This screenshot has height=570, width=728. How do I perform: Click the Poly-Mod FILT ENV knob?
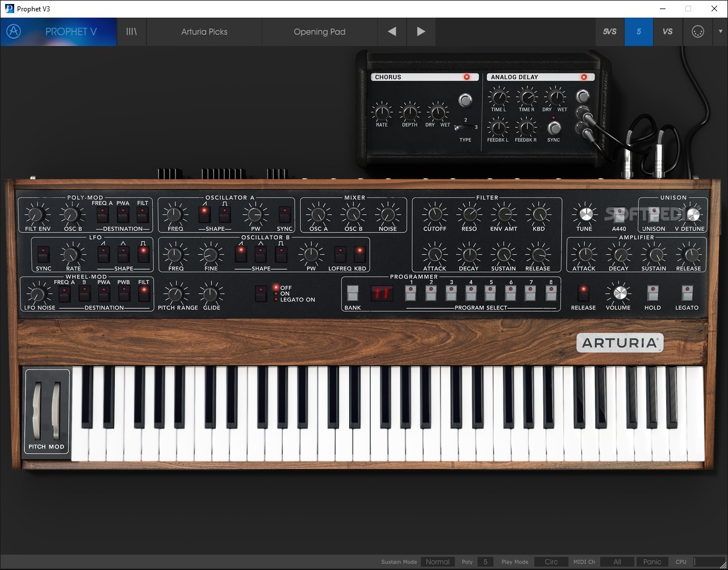coord(37,215)
